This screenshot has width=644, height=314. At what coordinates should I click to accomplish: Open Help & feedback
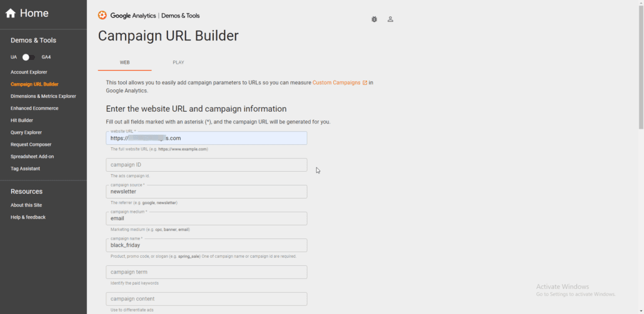tap(28, 217)
